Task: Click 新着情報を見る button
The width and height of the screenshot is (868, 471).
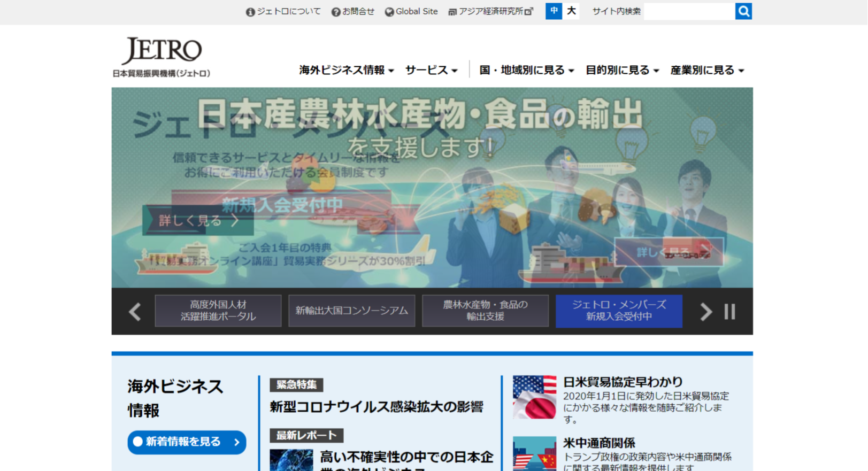Action: click(187, 442)
